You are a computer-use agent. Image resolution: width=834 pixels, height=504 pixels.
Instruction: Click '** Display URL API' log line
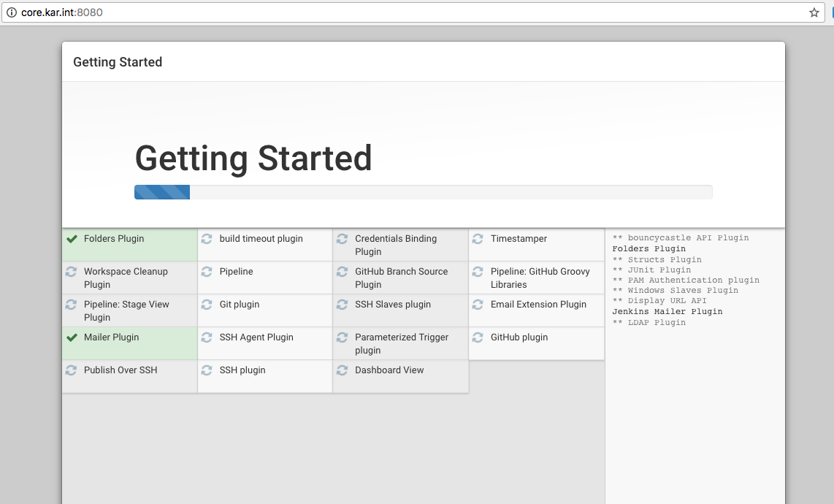[x=659, y=300]
